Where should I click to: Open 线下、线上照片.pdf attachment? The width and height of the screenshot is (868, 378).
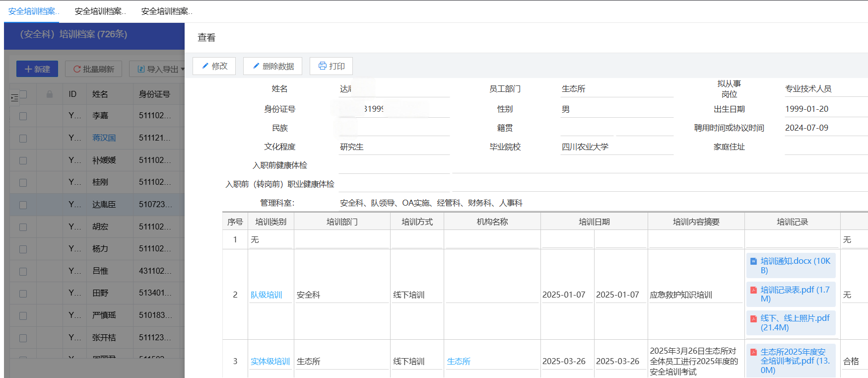pos(791,323)
